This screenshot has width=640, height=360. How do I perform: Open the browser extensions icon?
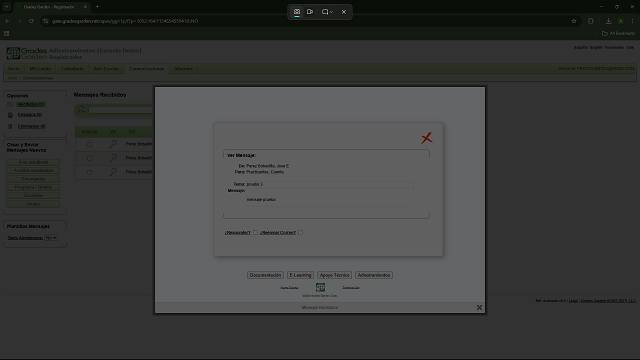(x=591, y=21)
